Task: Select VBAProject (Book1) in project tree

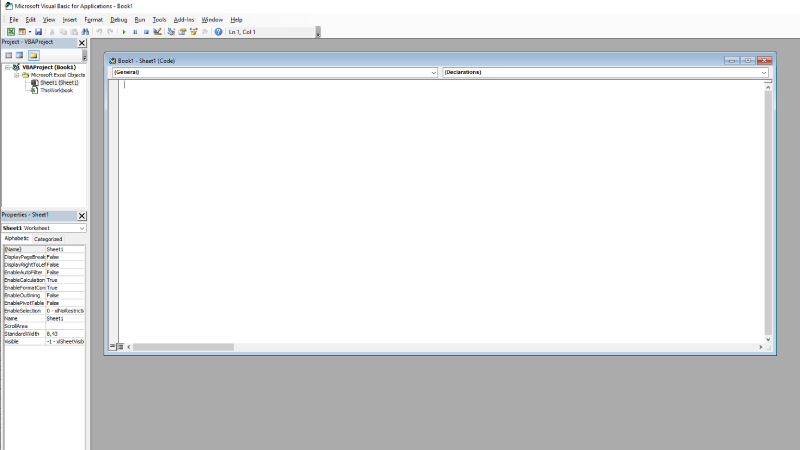Action: click(x=49, y=67)
